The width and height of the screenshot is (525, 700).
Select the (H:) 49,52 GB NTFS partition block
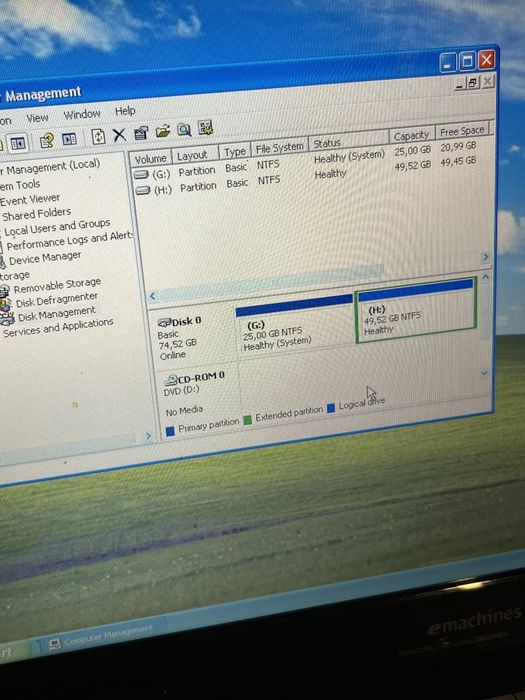[x=416, y=310]
